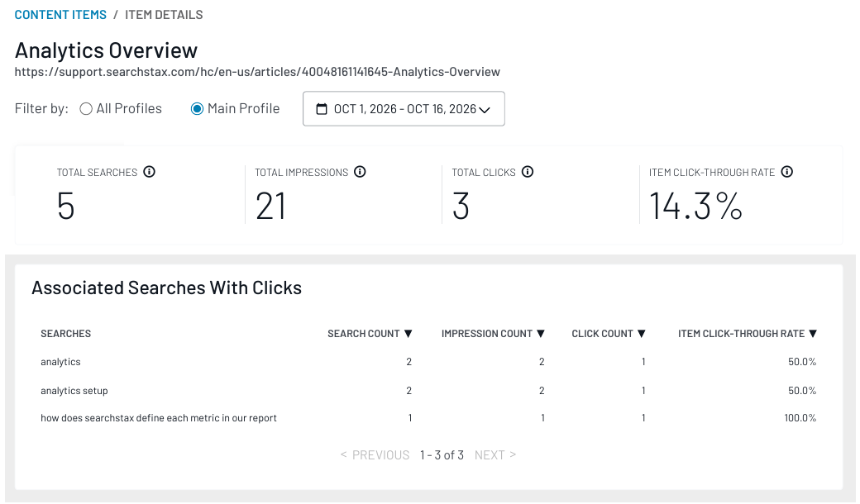
Task: Open info icon beside Total Impressions
Action: click(x=360, y=172)
